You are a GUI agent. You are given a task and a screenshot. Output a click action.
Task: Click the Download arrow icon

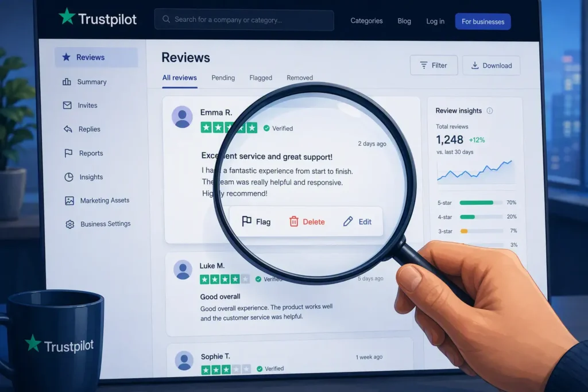(475, 65)
